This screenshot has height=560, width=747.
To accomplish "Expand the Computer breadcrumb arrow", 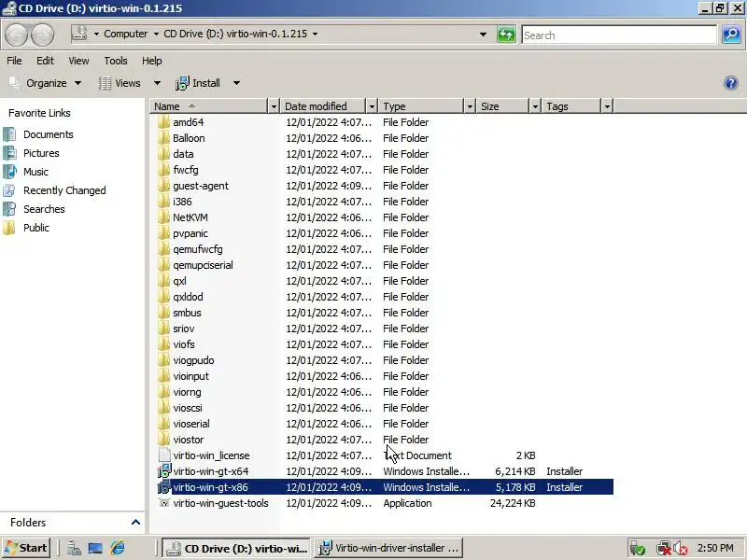I will click(x=156, y=34).
